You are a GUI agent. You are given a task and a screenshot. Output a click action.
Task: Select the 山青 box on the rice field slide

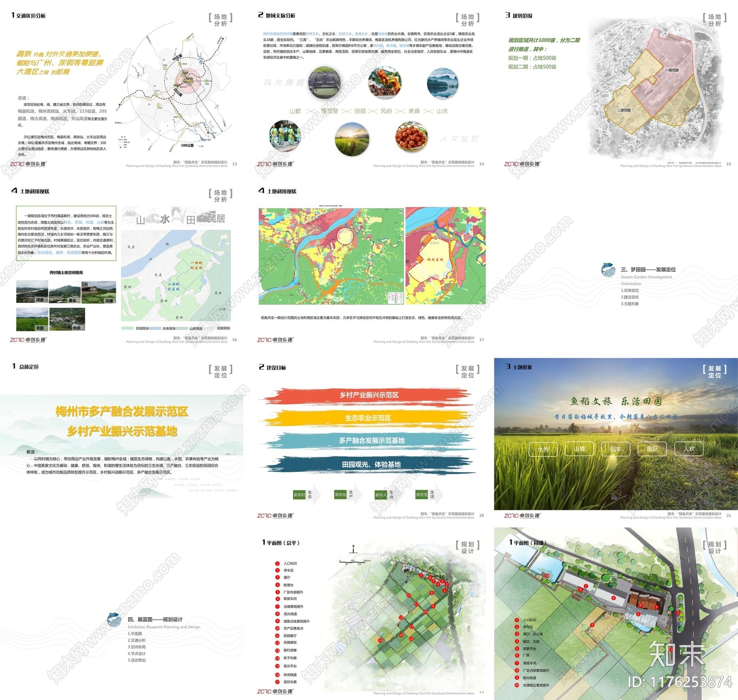coord(579,449)
